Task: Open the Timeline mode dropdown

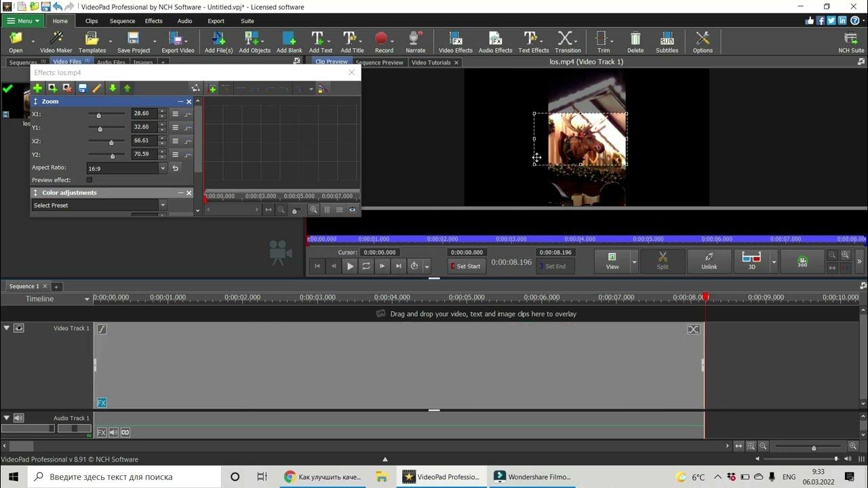Action: tap(87, 299)
